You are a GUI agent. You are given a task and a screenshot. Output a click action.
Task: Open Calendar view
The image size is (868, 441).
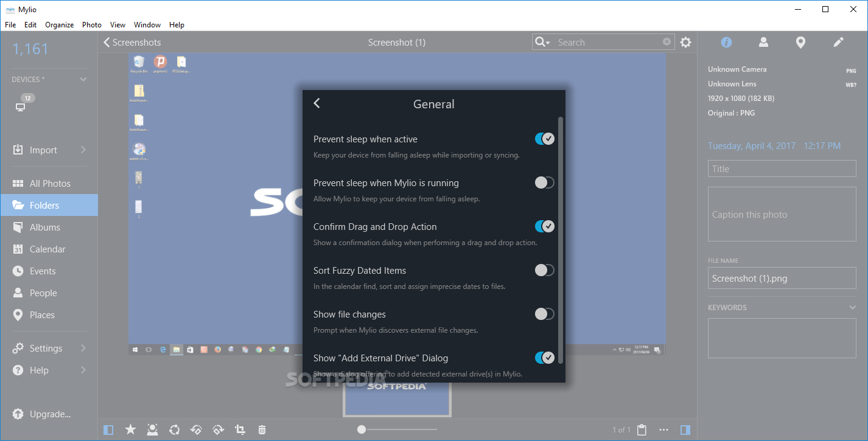pos(49,249)
